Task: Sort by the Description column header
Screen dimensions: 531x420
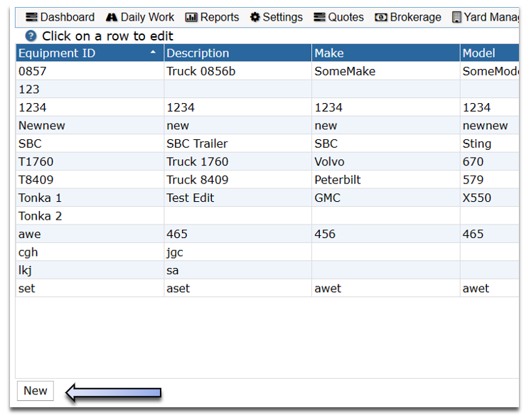Action: [237, 53]
